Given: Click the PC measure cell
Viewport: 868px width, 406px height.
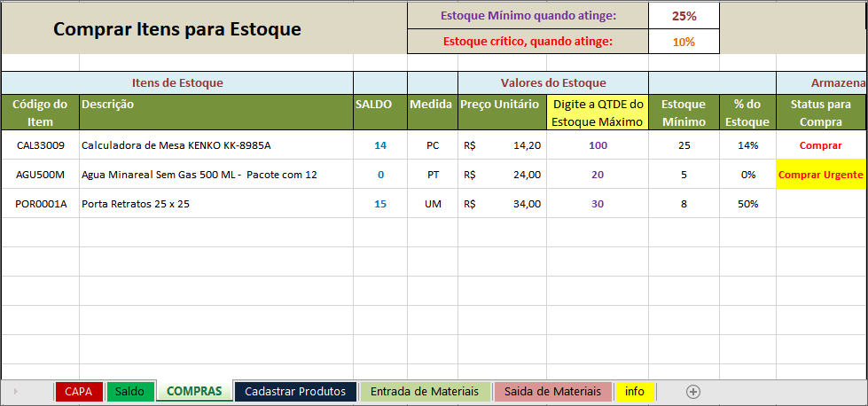Looking at the screenshot, I should tap(433, 145).
